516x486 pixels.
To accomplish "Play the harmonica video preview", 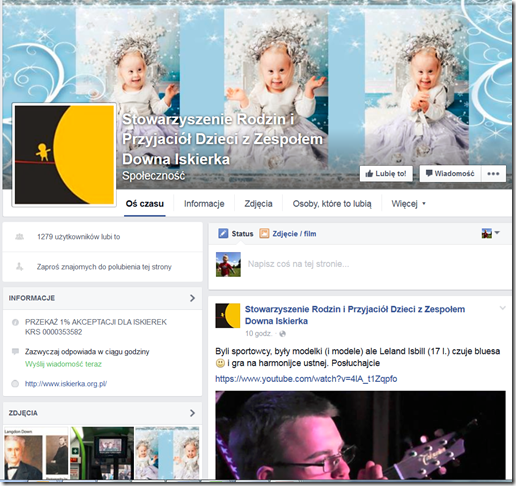I will click(360, 435).
